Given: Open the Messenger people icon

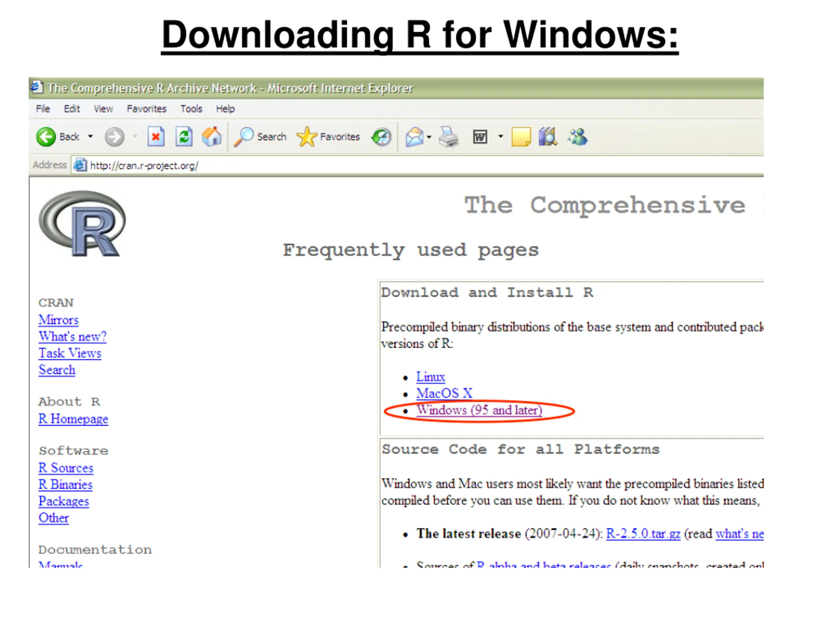Looking at the screenshot, I should tap(577, 137).
